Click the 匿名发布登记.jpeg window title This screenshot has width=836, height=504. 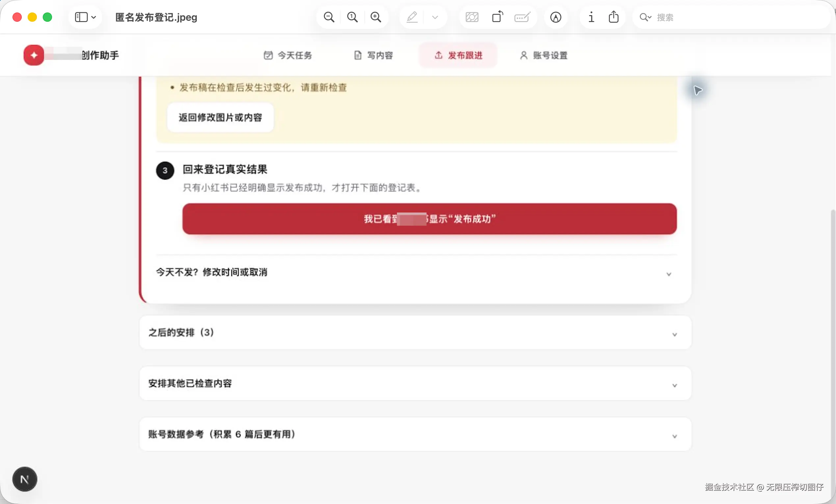tap(156, 17)
